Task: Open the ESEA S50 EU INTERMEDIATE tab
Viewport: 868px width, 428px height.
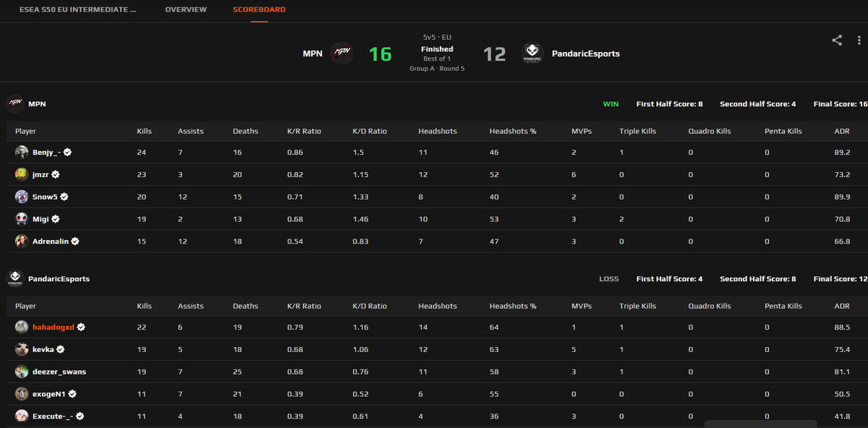Action: [80, 9]
